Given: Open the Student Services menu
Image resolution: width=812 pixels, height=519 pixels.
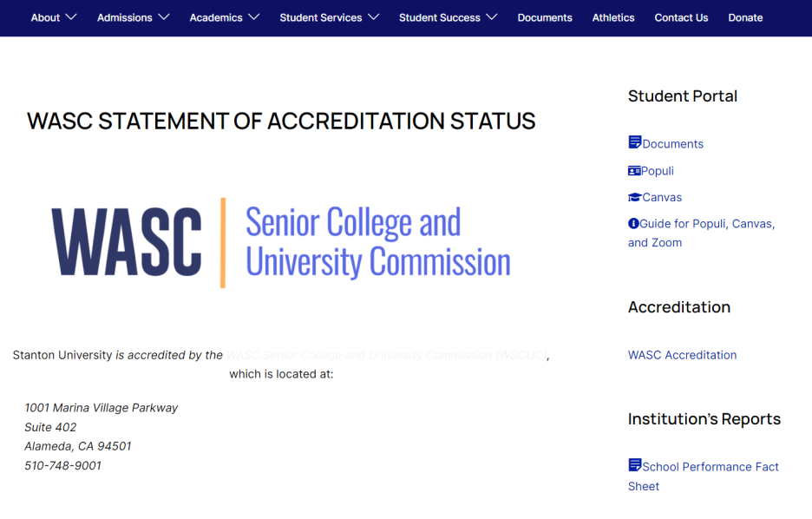Looking at the screenshot, I should (x=321, y=17).
